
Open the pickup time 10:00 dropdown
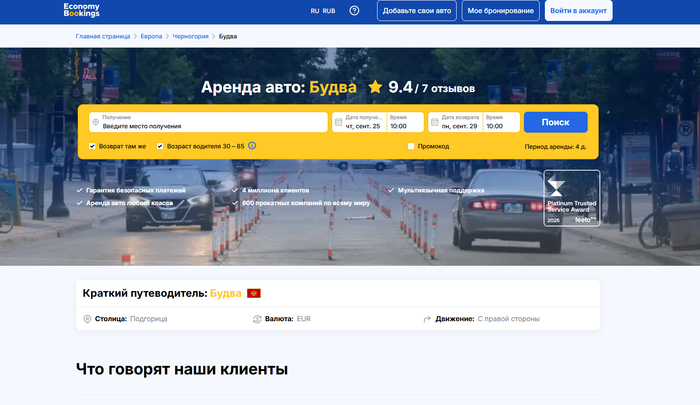[x=405, y=122]
